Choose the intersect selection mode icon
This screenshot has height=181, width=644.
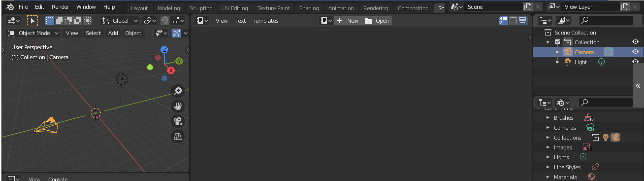87,21
